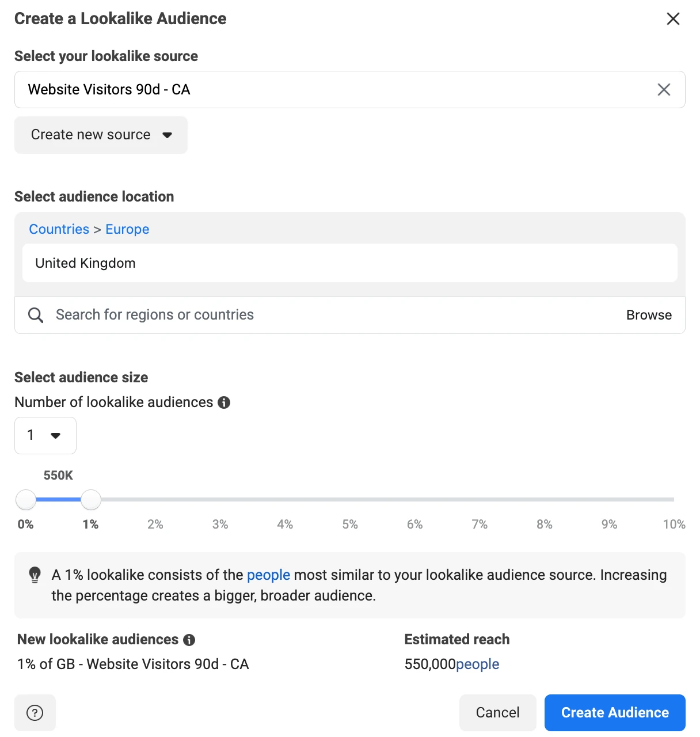Show info about number of lookalike audiences

224,402
